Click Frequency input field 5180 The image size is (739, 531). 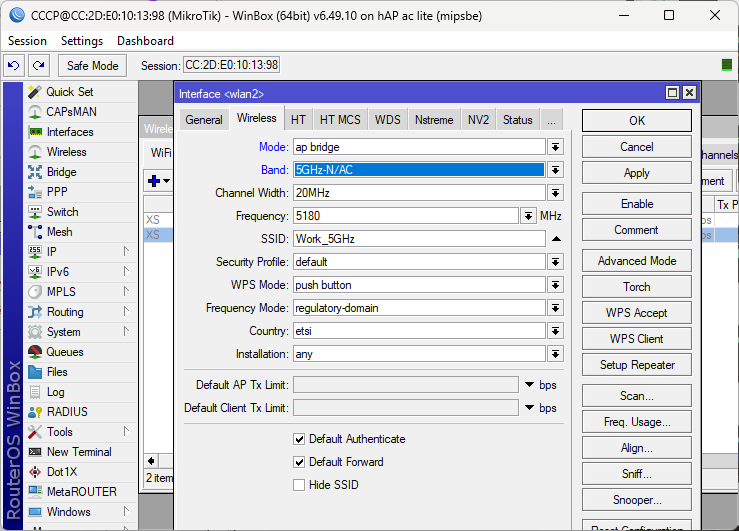click(406, 216)
